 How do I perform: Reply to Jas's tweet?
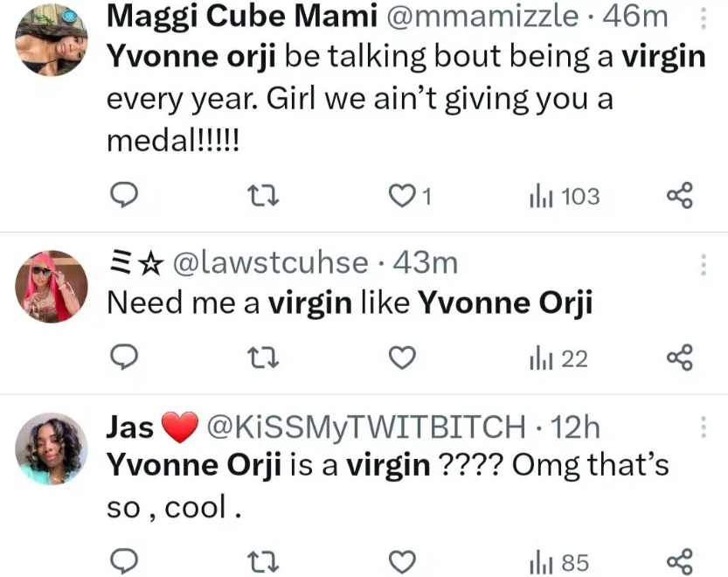(x=125, y=561)
